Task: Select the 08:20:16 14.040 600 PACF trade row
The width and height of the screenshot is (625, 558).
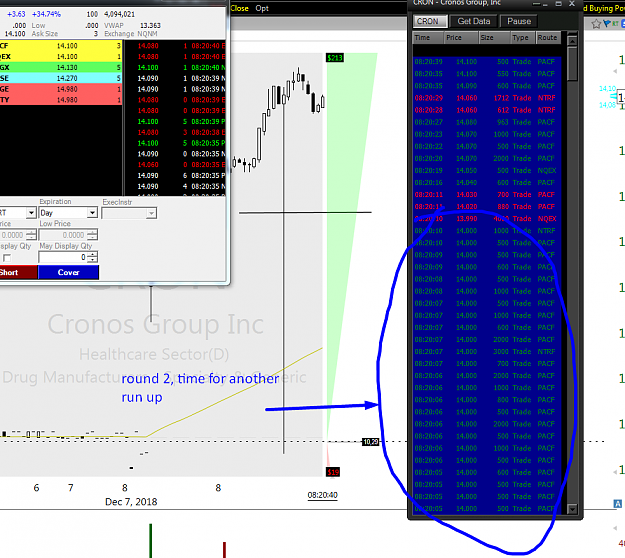Action: point(487,183)
